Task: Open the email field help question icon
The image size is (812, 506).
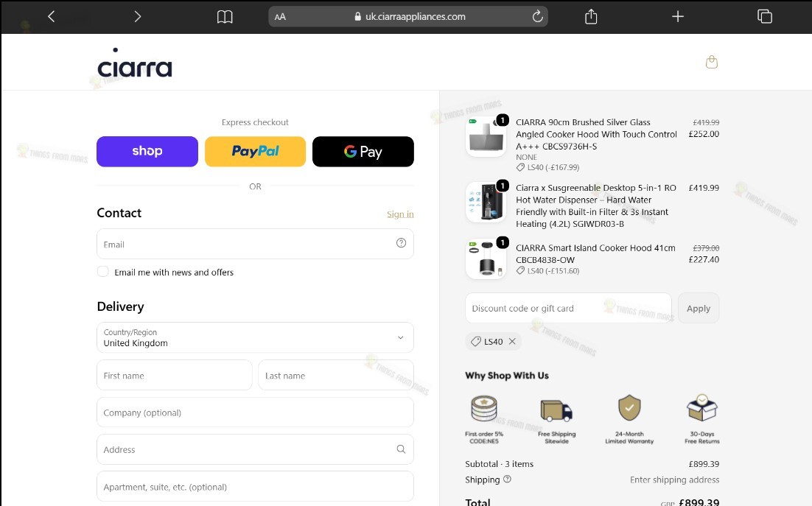Action: click(x=401, y=243)
